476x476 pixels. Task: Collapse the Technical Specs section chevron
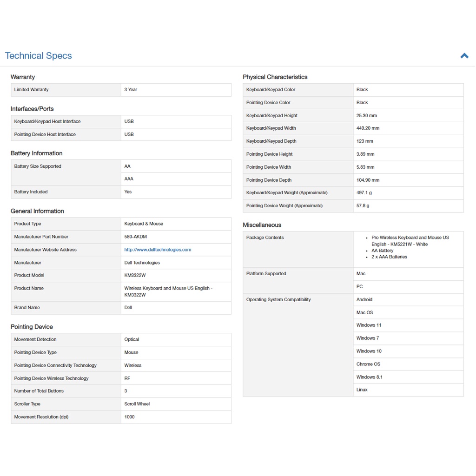pos(464,56)
